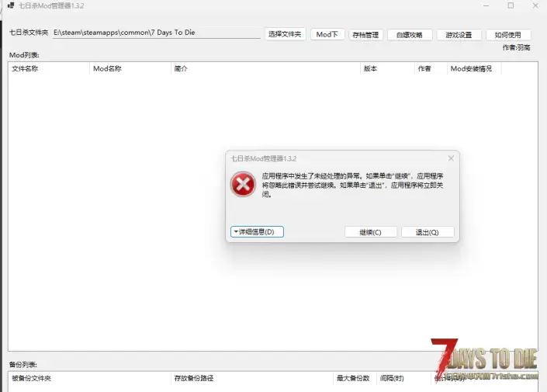
Task: Click the 如何使用 help button
Action: click(x=508, y=35)
